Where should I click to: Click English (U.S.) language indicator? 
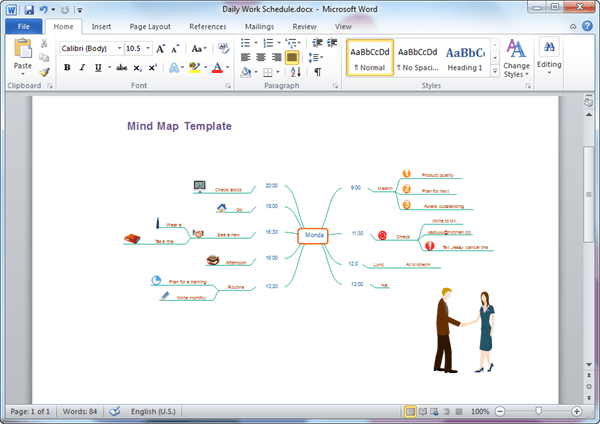coord(153,411)
